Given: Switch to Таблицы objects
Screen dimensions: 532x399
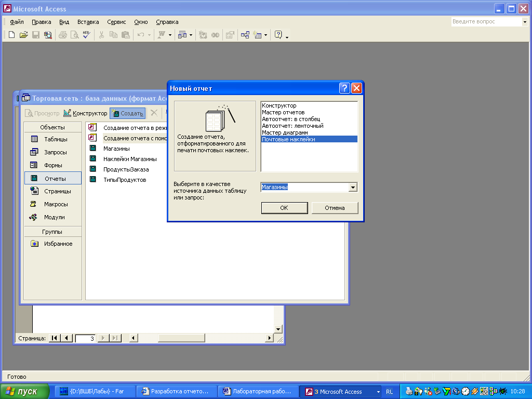Looking at the screenshot, I should (53, 139).
